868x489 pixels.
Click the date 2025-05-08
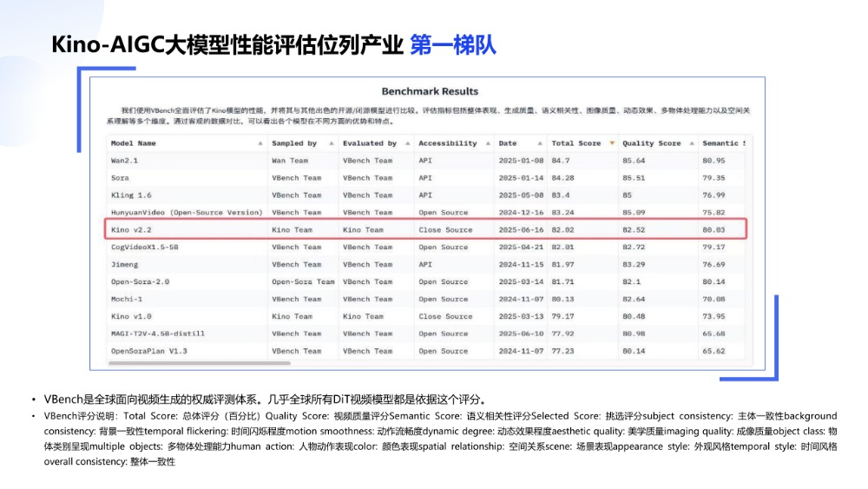click(521, 195)
